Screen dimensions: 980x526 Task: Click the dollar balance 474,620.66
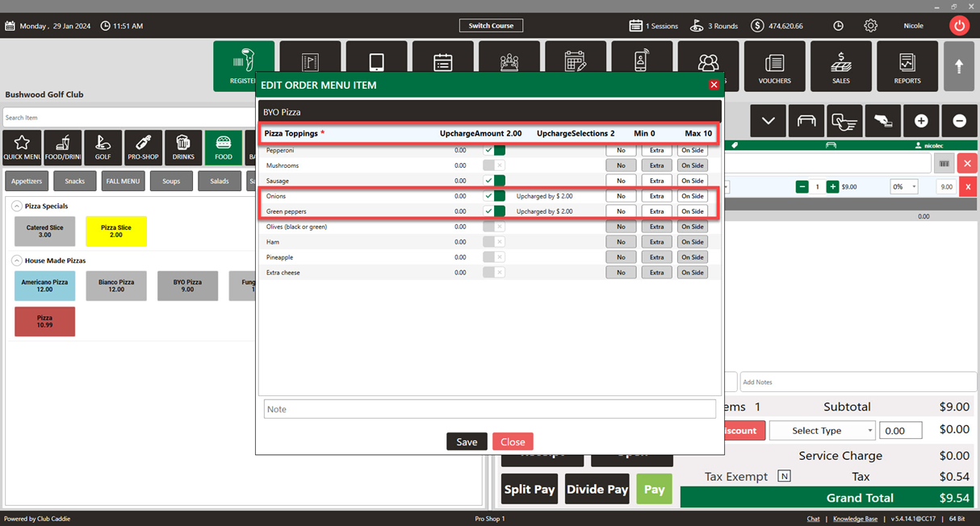[777, 26]
